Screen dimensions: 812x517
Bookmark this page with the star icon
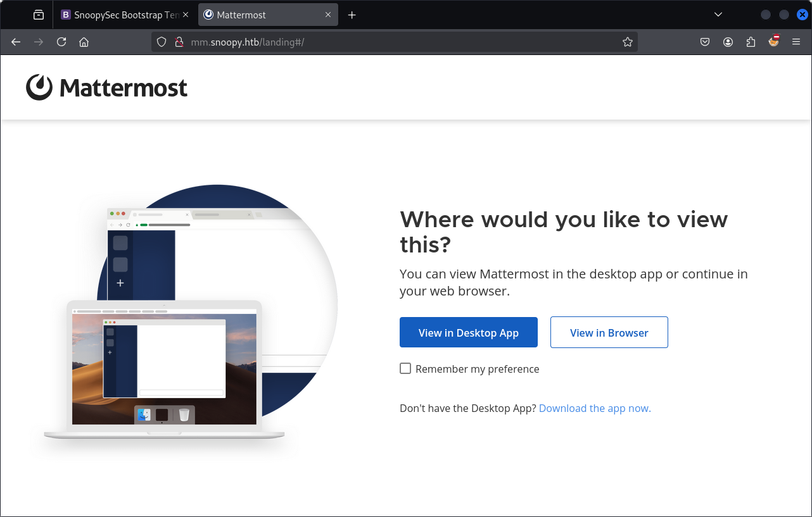click(627, 42)
